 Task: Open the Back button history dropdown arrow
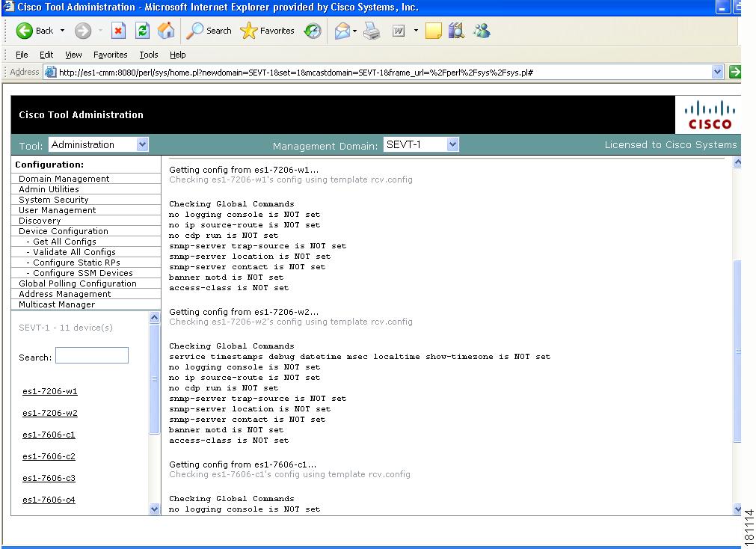click(x=62, y=31)
